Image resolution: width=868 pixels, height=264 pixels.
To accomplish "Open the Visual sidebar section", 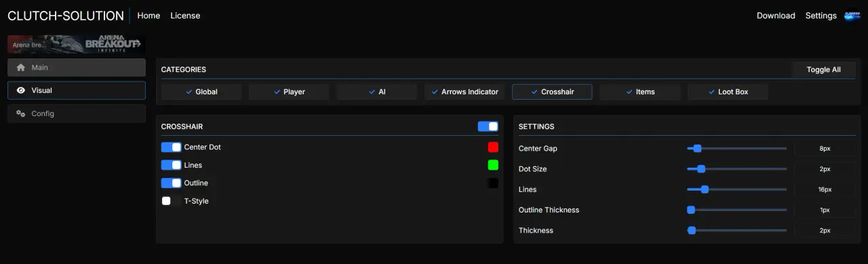I will [x=77, y=90].
